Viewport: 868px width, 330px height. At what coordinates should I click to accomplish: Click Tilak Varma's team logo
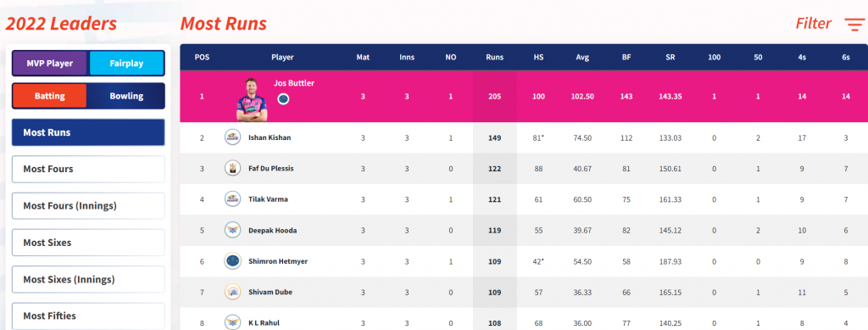click(232, 199)
